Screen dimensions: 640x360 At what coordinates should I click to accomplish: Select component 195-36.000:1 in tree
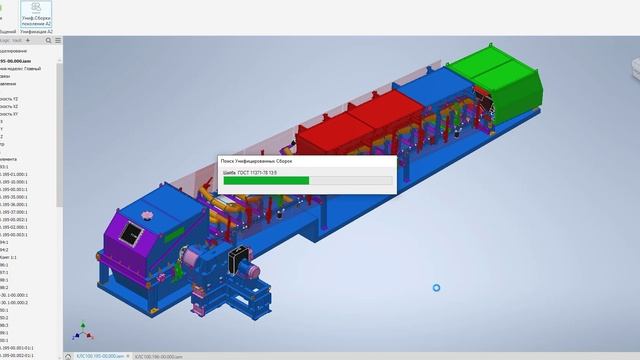(14, 204)
